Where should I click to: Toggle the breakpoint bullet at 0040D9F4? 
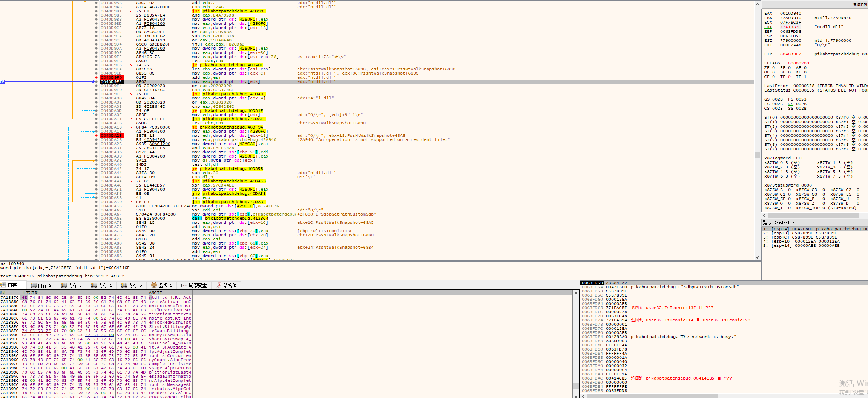point(97,86)
